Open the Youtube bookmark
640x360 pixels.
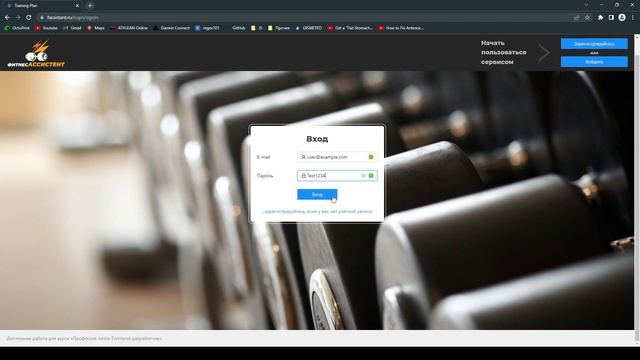[46, 28]
